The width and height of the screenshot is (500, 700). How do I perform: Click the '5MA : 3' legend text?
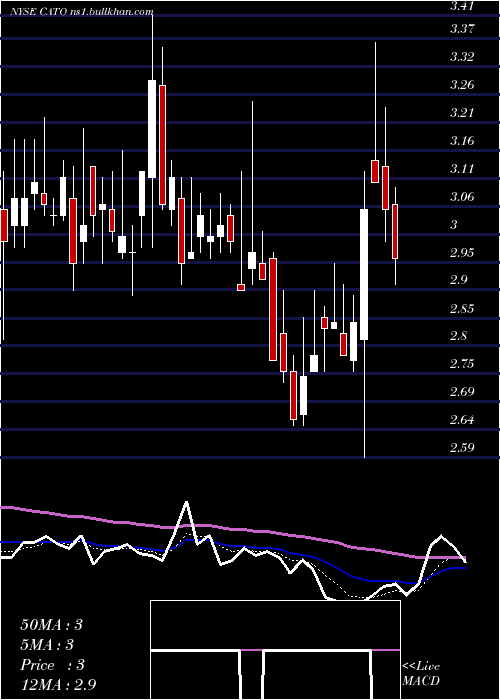click(x=47, y=645)
